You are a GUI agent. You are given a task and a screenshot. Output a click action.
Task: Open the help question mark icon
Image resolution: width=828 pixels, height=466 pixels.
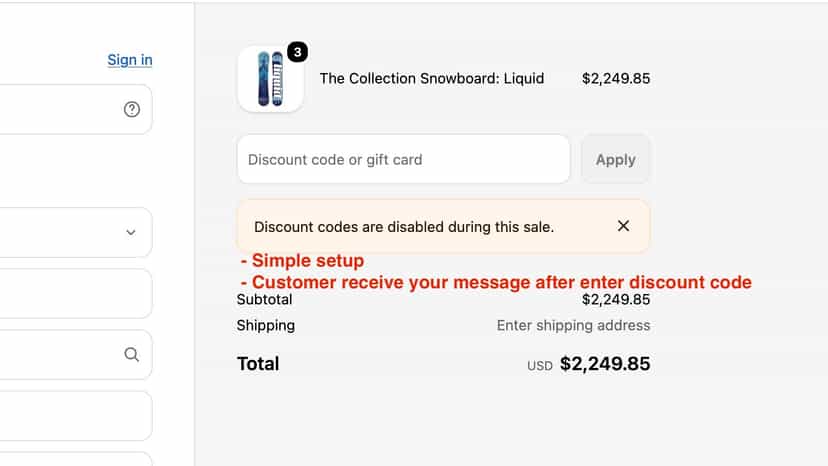(131, 109)
